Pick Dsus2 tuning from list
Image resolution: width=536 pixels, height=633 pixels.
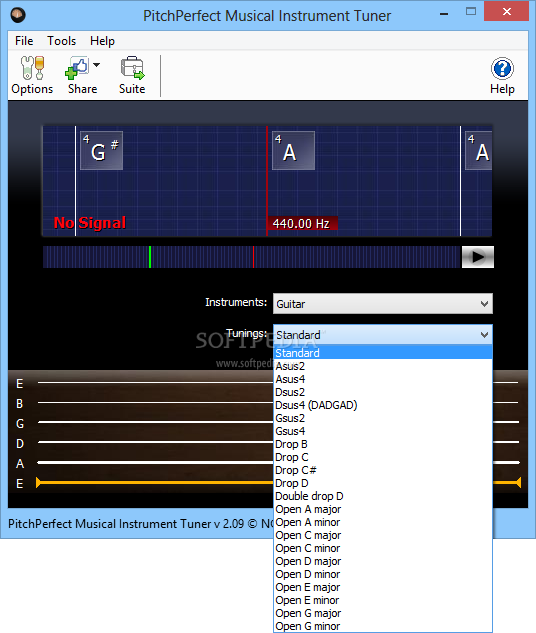[x=383, y=392]
